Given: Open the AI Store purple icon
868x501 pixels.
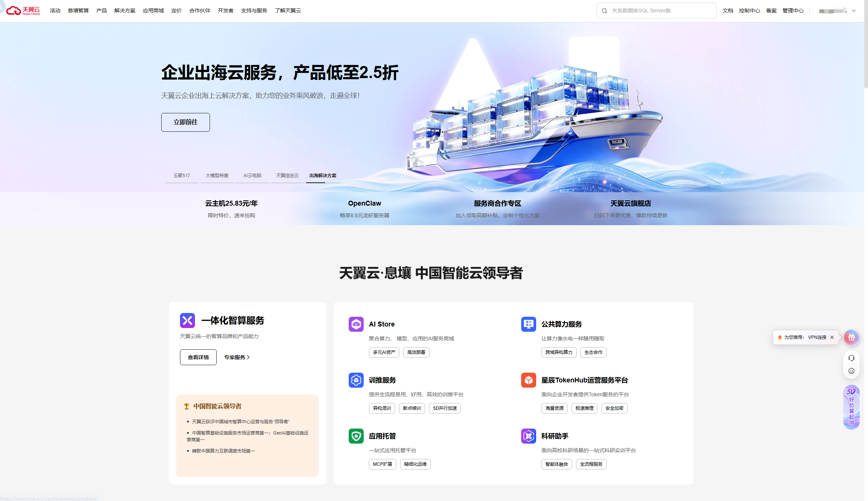Looking at the screenshot, I should 356,324.
